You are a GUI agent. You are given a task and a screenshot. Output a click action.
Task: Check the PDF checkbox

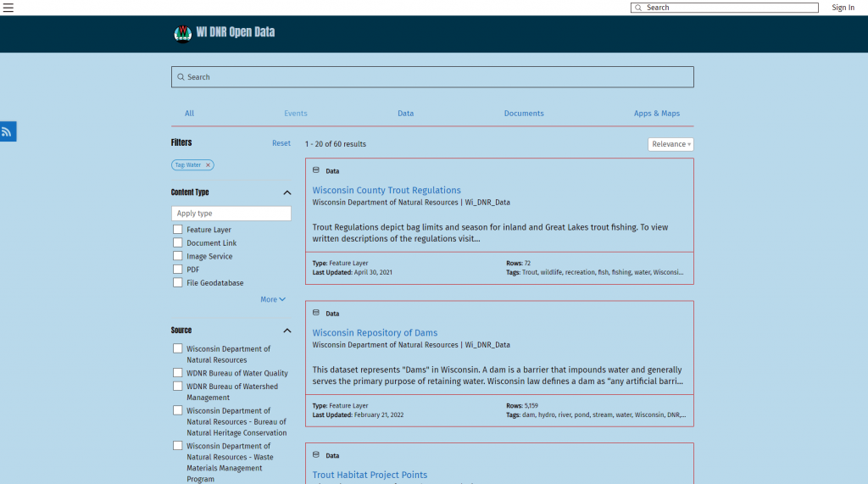pos(178,270)
